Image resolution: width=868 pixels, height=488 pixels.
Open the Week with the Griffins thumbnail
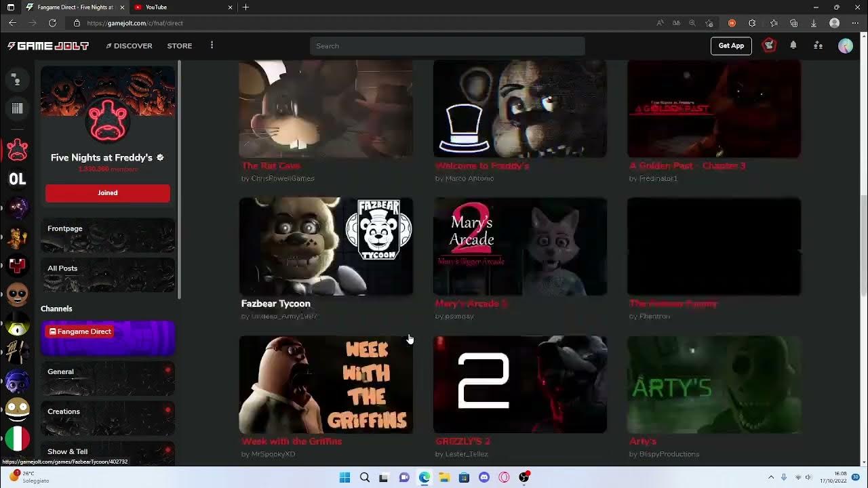point(325,384)
